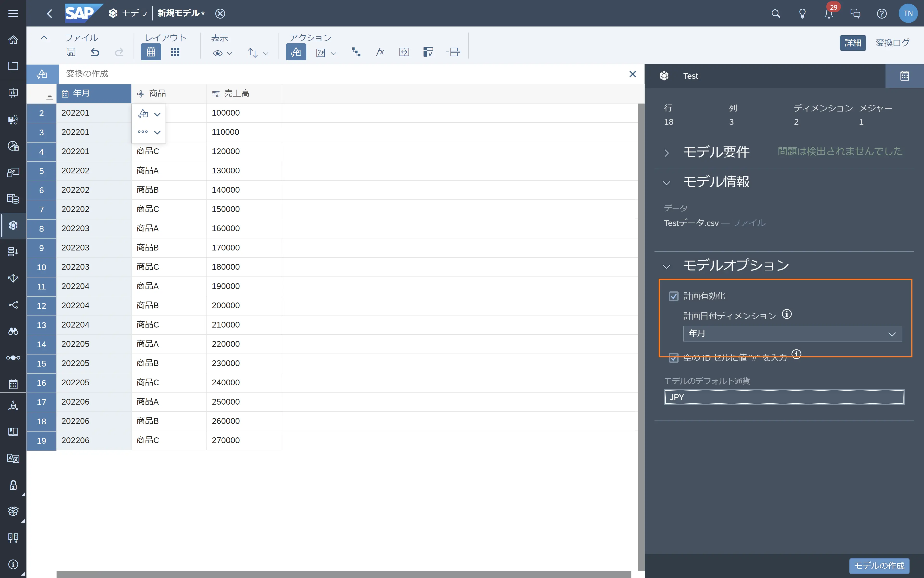
Task: Switch to the 詳細 tab
Action: 853,43
